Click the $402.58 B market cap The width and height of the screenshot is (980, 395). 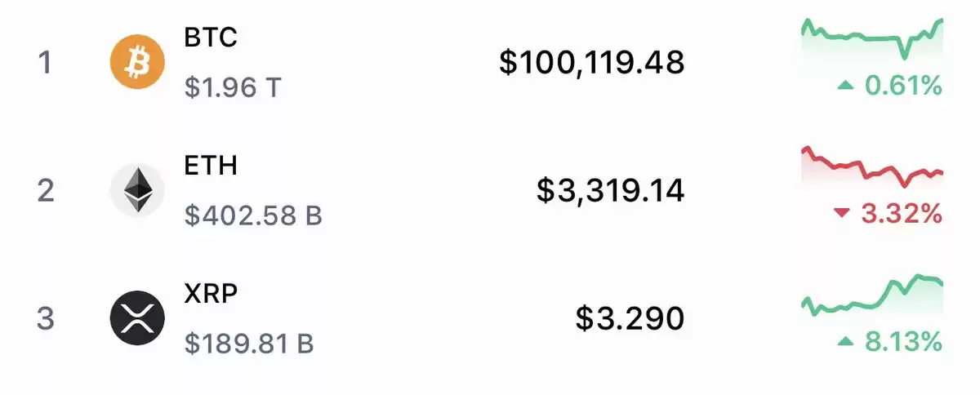point(253,215)
